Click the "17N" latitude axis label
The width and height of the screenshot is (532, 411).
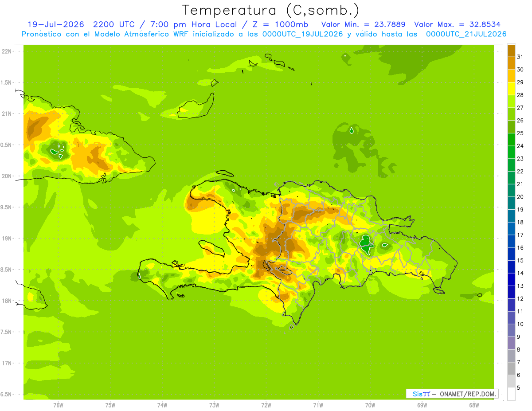point(7,363)
